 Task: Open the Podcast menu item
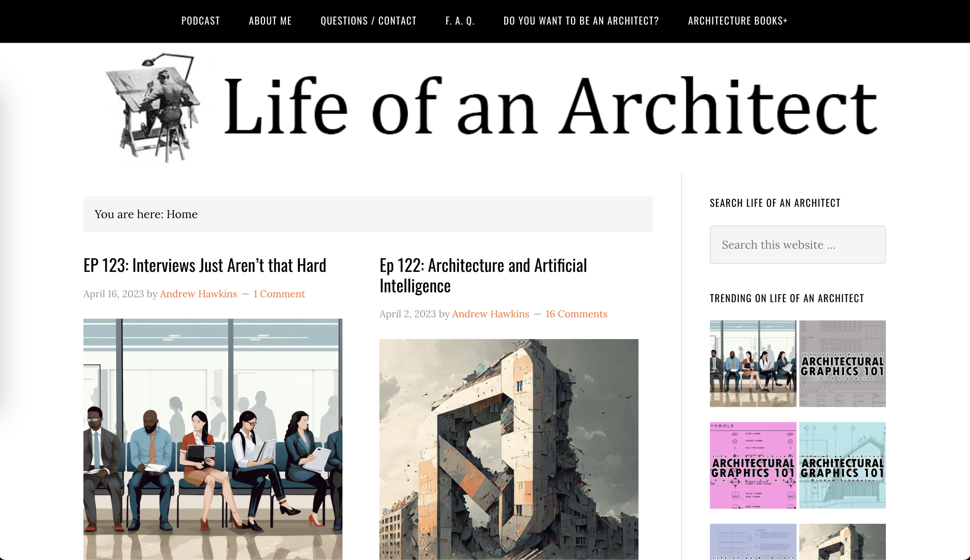click(x=200, y=21)
